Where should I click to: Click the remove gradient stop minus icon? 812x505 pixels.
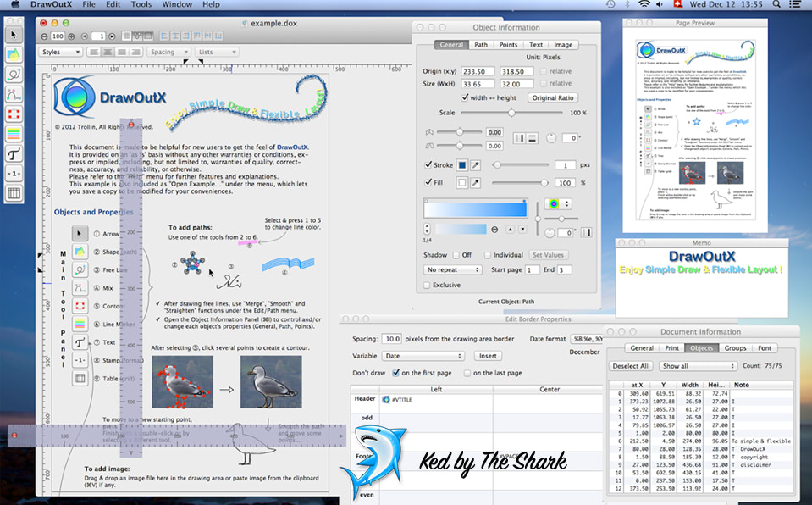point(494,229)
